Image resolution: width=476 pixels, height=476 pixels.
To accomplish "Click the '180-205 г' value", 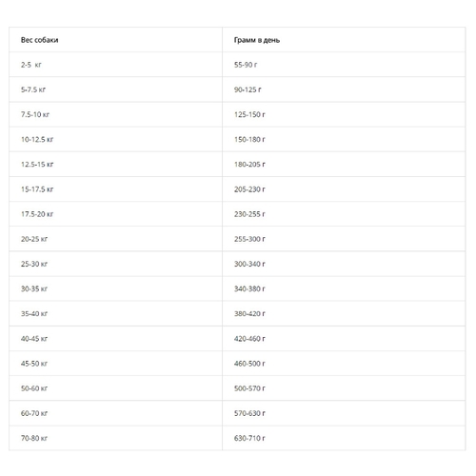I will click(249, 165).
